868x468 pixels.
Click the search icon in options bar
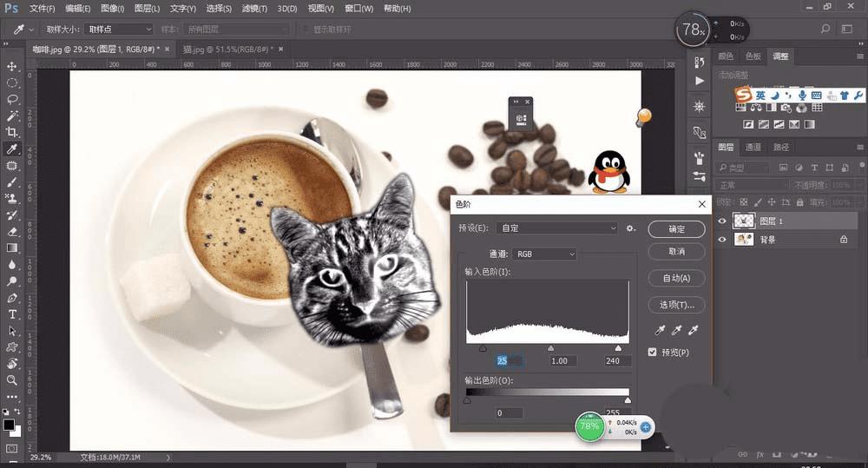(825, 29)
